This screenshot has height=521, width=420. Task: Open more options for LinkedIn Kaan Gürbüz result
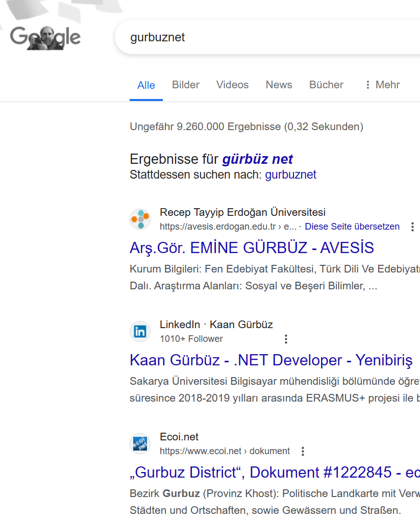click(x=286, y=339)
